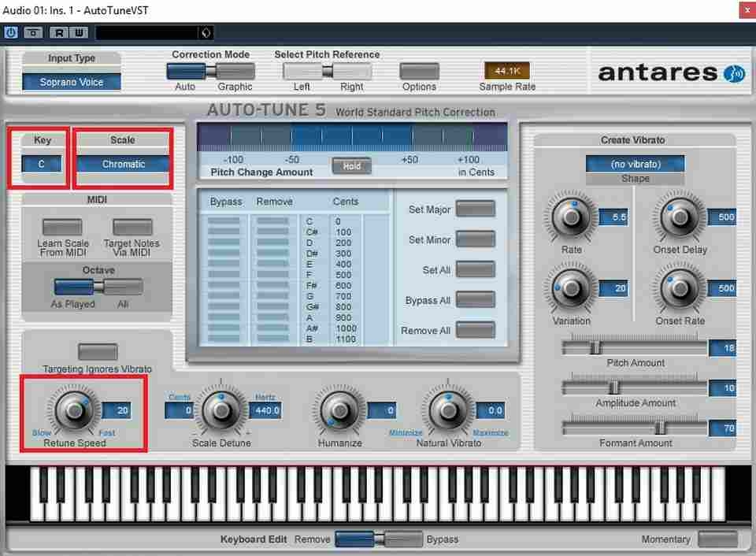The height and width of the screenshot is (556, 756).
Task: Click the Retune Speed value field 20
Action: point(117,410)
